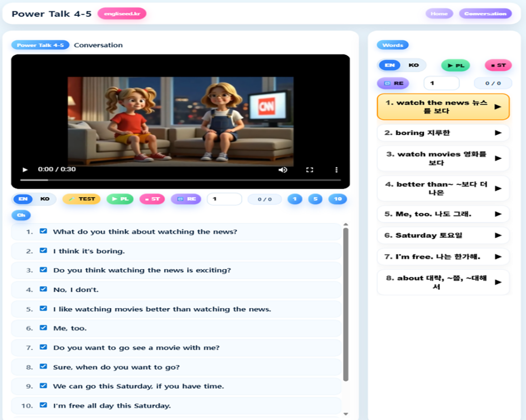This screenshot has height=420, width=526.
Task: Uncheck 'I think it's boring.' checkbox
Action: pos(44,251)
